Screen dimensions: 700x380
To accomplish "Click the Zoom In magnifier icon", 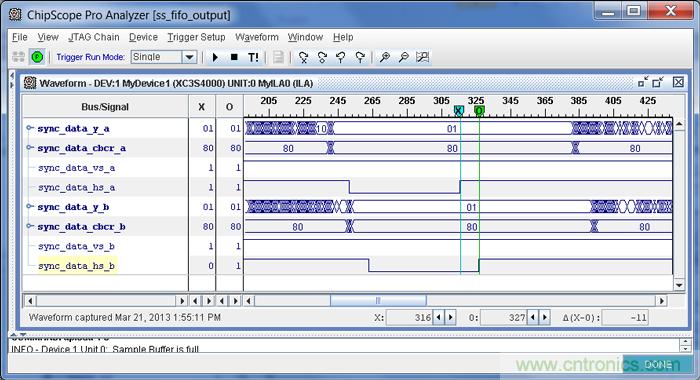I will [384, 57].
